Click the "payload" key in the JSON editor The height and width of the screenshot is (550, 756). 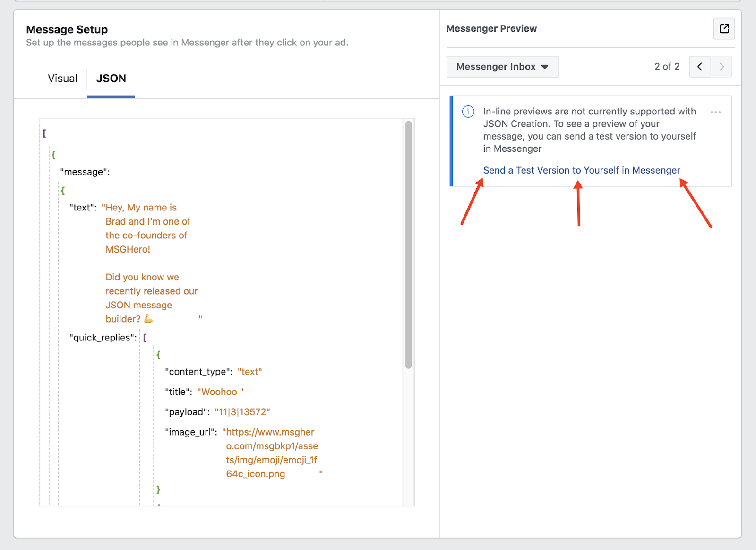(x=188, y=412)
